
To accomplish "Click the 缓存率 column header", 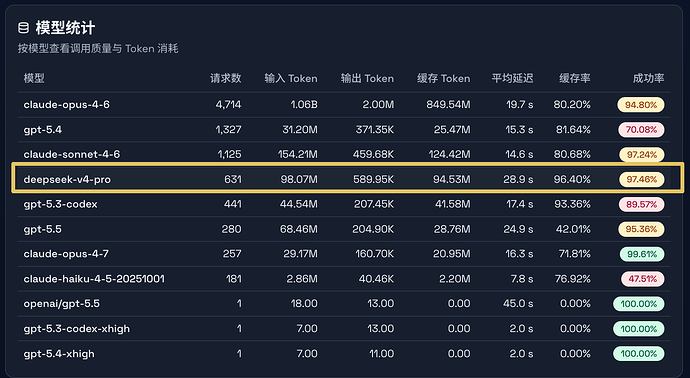I will point(575,78).
